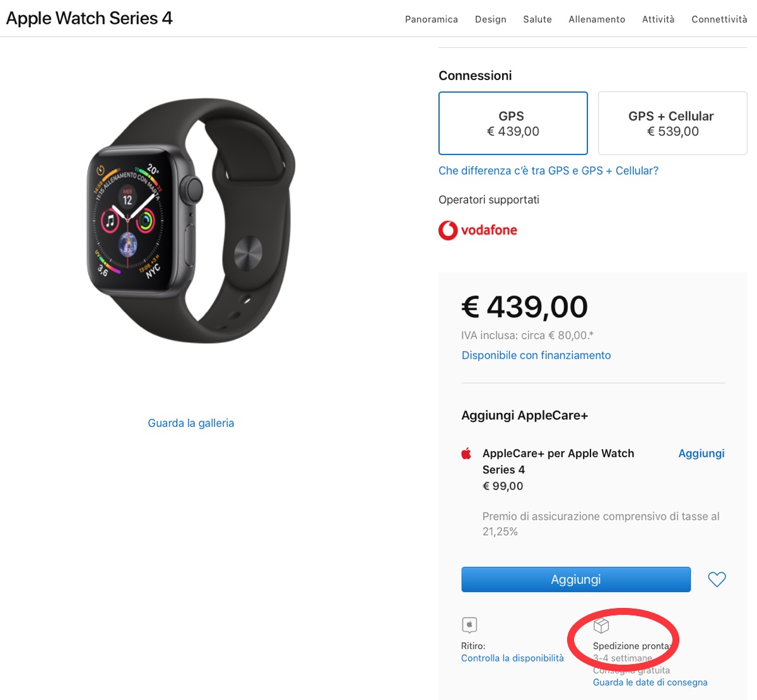
Task: Click the heart favorites icon
Action: point(717,579)
